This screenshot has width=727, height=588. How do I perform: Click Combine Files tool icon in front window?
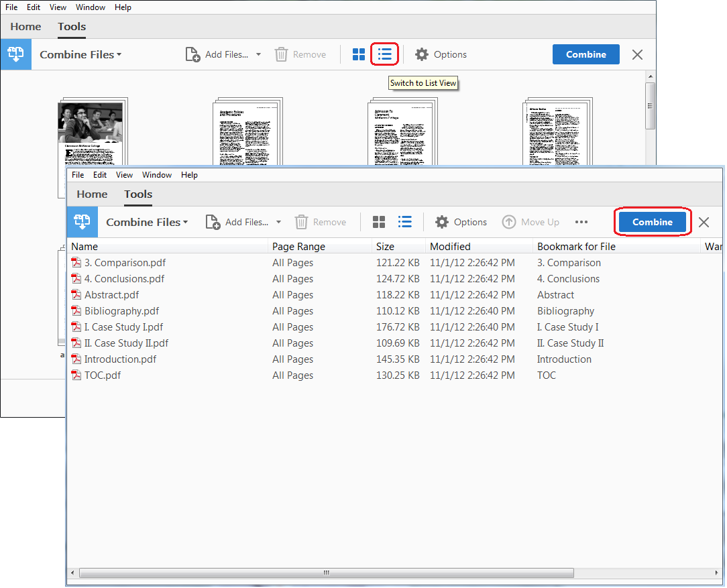82,222
